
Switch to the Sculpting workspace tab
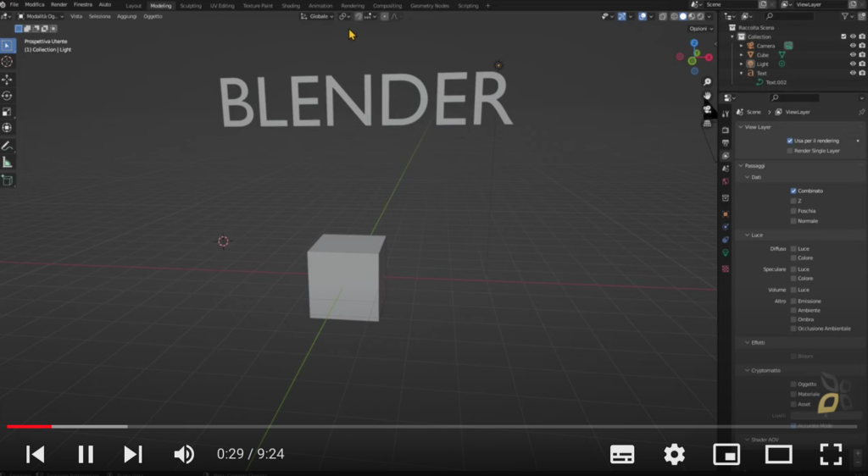pos(191,6)
